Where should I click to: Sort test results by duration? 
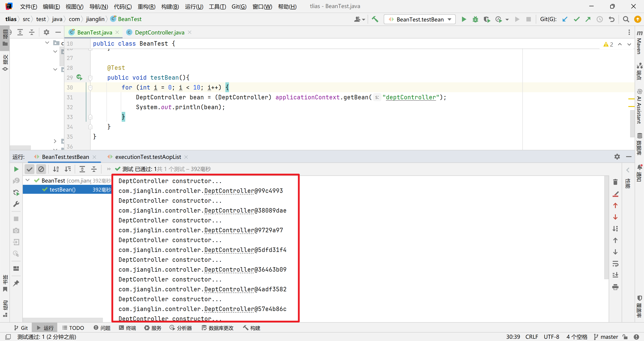click(x=68, y=169)
